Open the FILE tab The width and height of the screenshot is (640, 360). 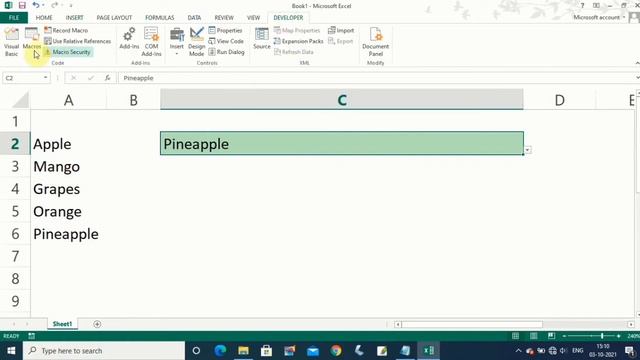[x=14, y=18]
